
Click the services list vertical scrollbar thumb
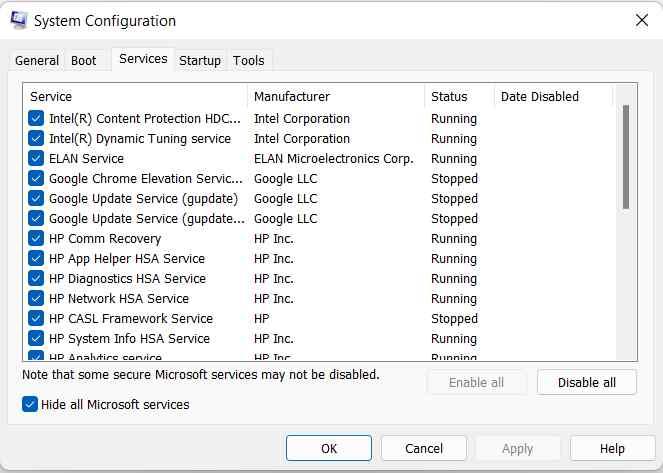626,157
